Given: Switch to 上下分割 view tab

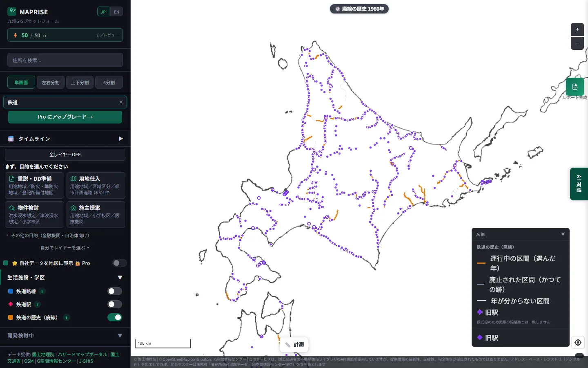Looking at the screenshot, I should pos(80,82).
